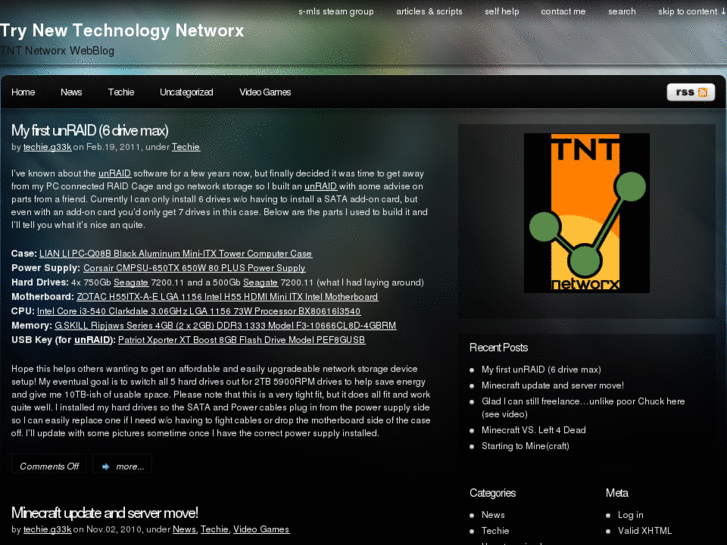The width and height of the screenshot is (727, 545).
Task: Click the TNT networx logo image
Action: 587,213
